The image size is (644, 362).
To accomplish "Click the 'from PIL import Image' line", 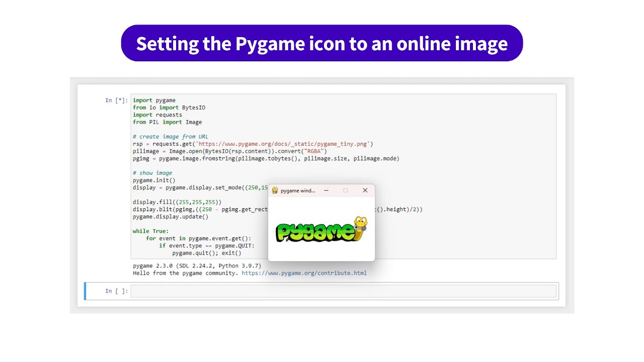I will coord(167,122).
